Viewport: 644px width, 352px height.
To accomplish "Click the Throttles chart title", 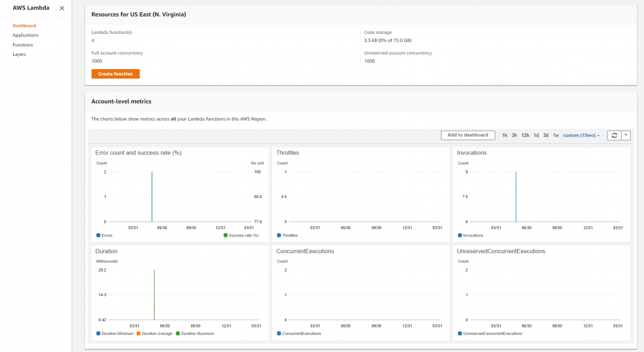I will [287, 153].
